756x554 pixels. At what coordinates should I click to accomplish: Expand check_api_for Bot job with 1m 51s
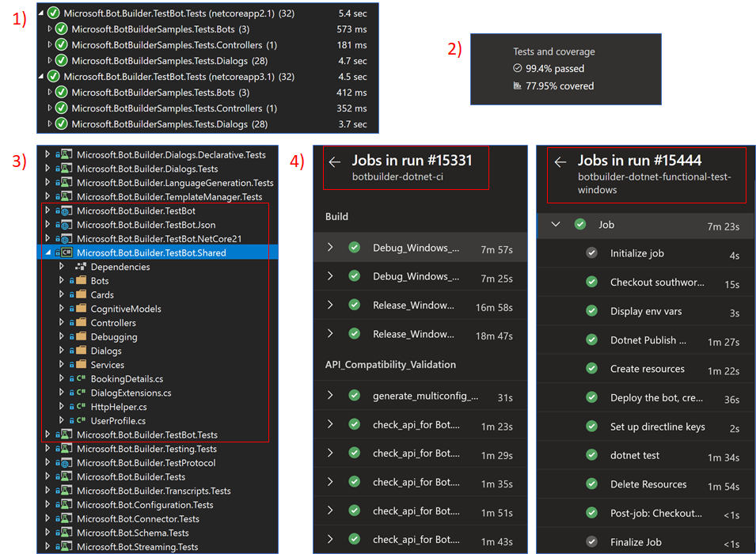click(x=330, y=510)
